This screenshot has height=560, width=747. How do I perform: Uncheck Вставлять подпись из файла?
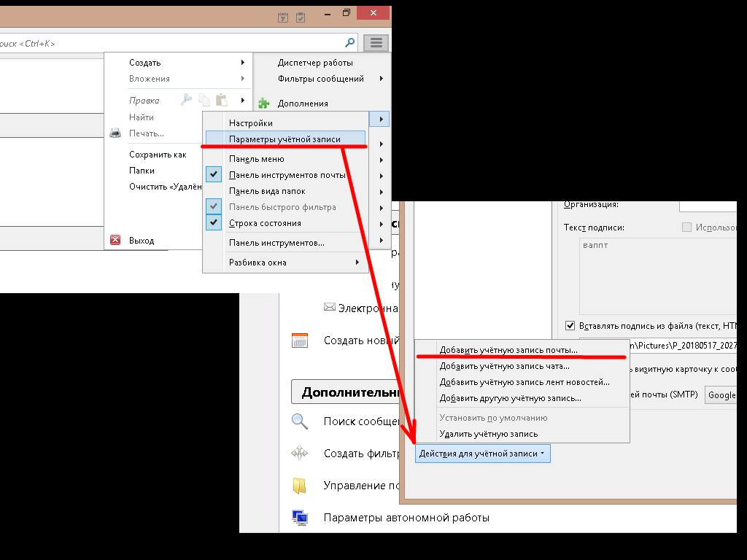568,326
